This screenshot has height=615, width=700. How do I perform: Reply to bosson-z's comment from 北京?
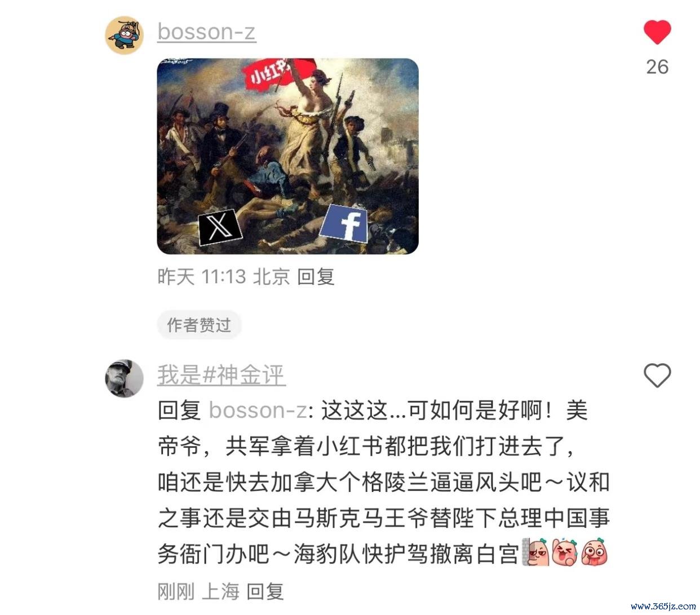[x=316, y=276]
